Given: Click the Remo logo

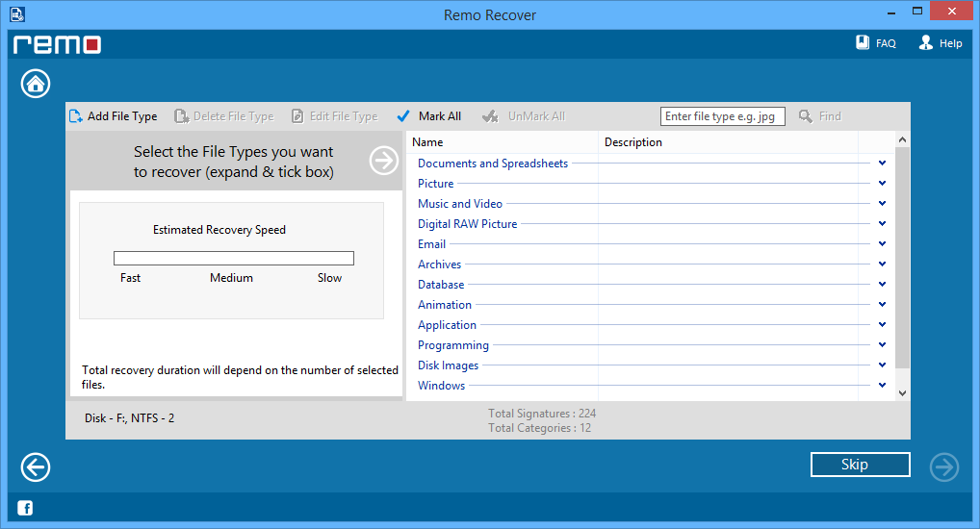Looking at the screenshot, I should (58, 44).
